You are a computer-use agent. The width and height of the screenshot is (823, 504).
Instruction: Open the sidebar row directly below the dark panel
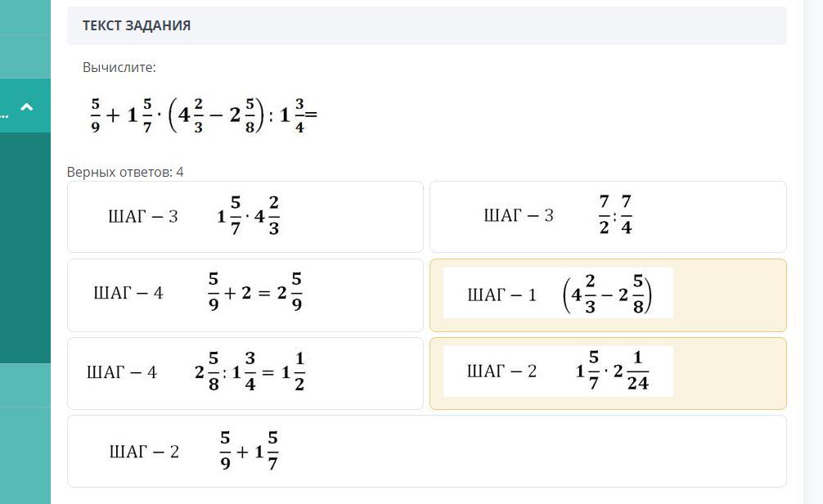click(25, 385)
